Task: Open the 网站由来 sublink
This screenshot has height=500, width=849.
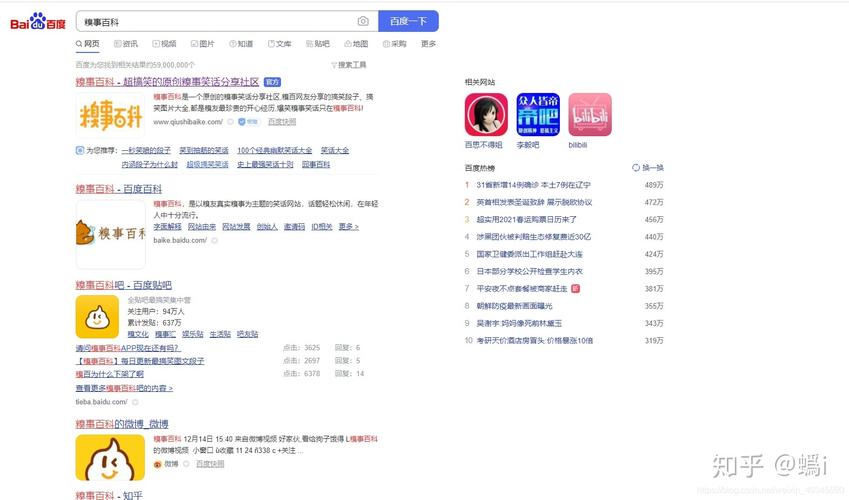Action: (202, 226)
